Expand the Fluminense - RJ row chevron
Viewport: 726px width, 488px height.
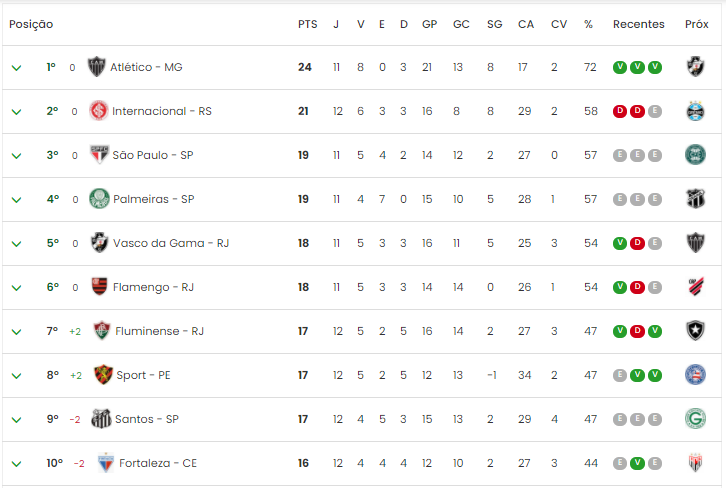coord(16,332)
